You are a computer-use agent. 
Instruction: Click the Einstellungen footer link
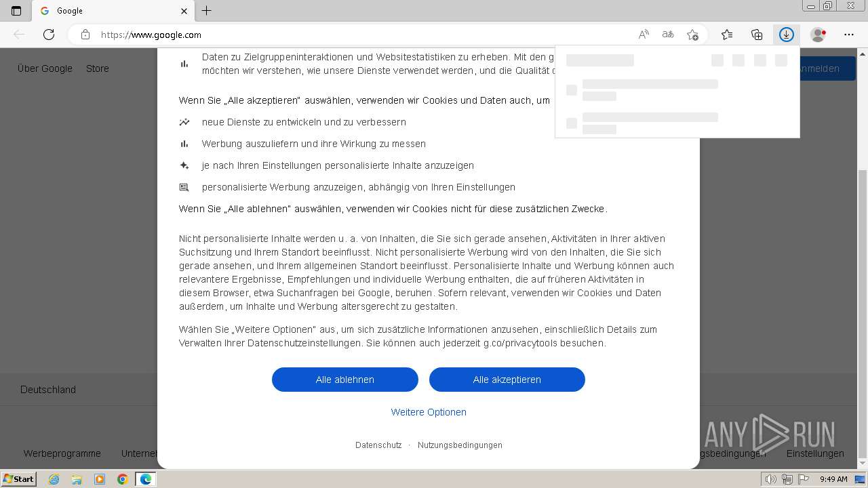815,453
